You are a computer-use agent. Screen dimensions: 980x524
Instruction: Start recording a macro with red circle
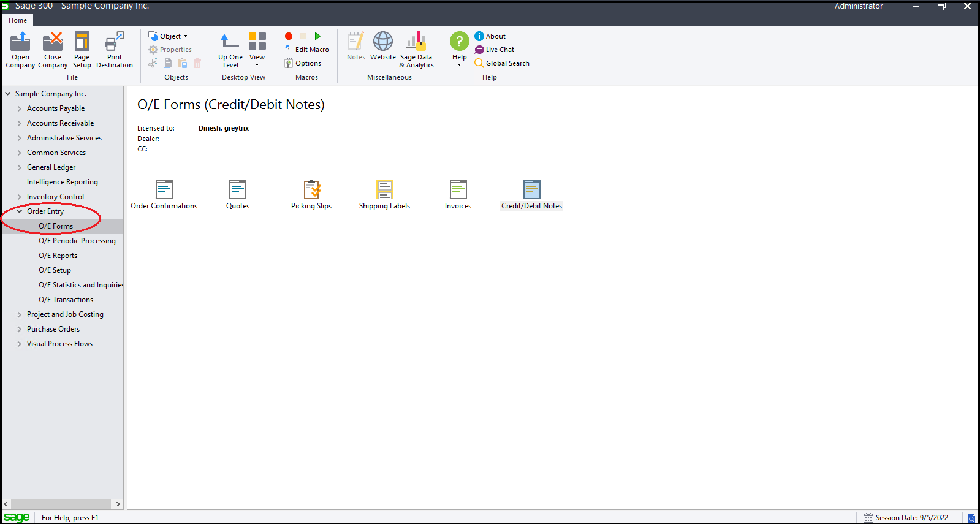tap(289, 36)
